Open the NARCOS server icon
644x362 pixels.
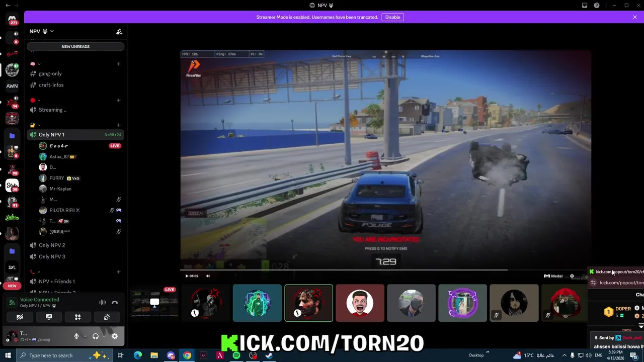[12, 70]
